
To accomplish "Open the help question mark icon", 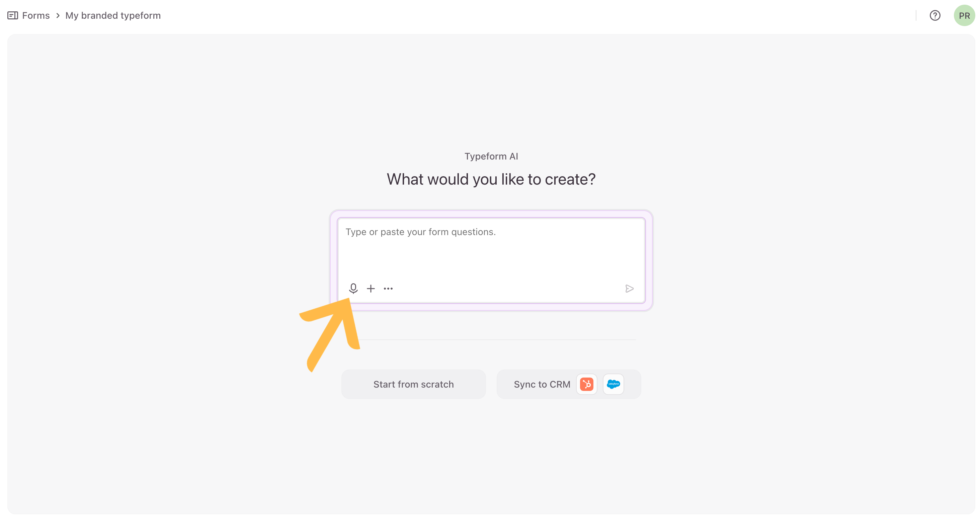I will coord(935,16).
